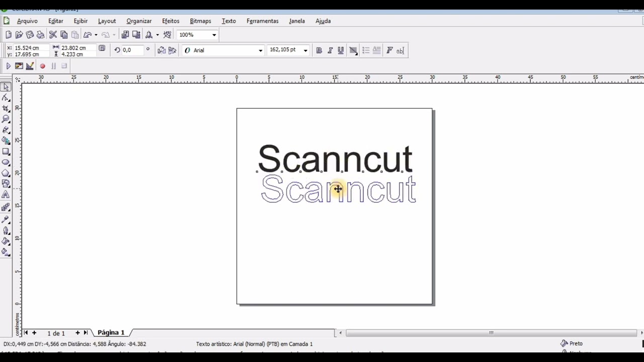Image resolution: width=644 pixels, height=362 pixels.
Task: Open character formatting dialog
Action: coord(389,50)
